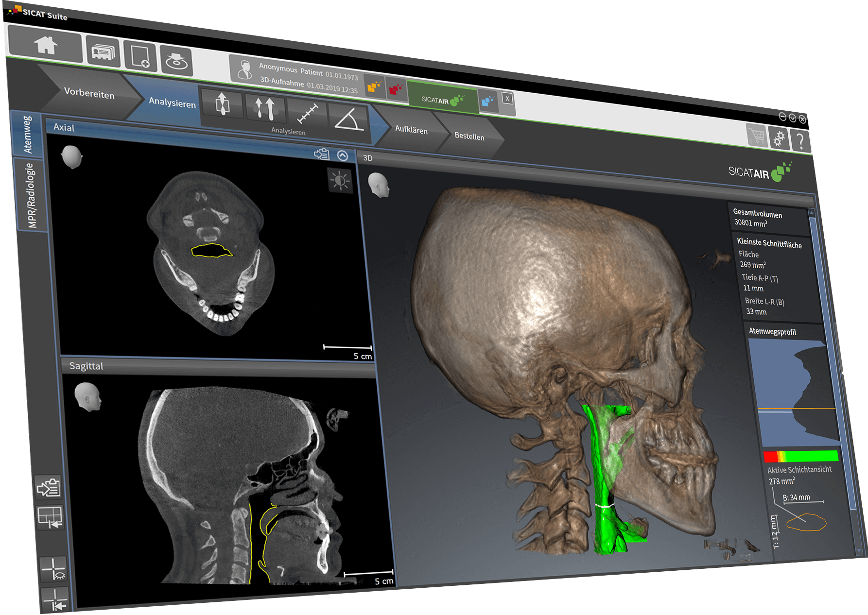
Task: Select the distance measurement tool
Action: coord(308,114)
